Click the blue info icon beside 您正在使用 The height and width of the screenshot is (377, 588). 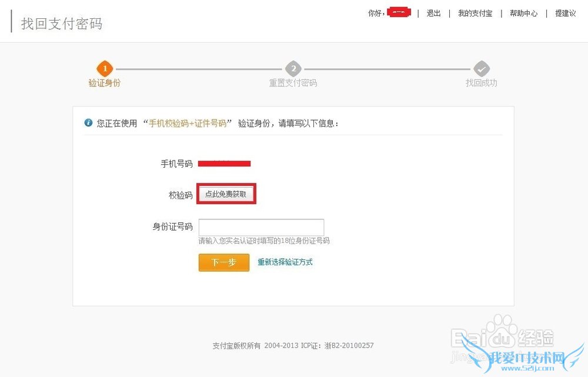tap(89, 123)
